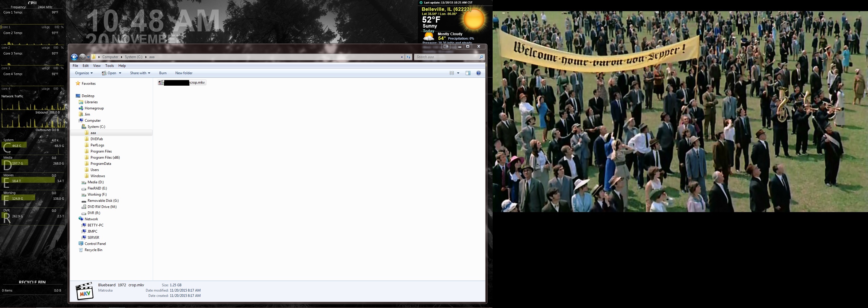868x308 pixels.
Task: Open the More options view arrow
Action: coord(458,73)
